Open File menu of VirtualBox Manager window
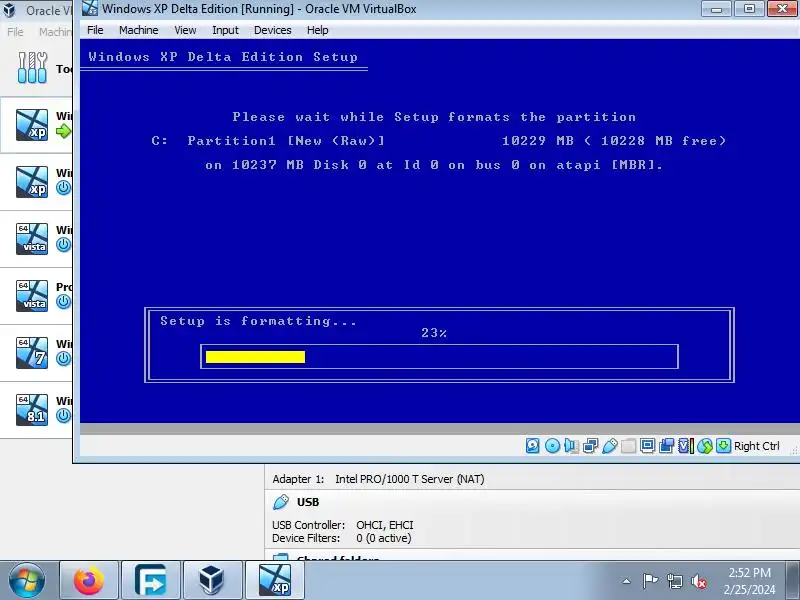Screen dimensions: 800x600 (15, 32)
